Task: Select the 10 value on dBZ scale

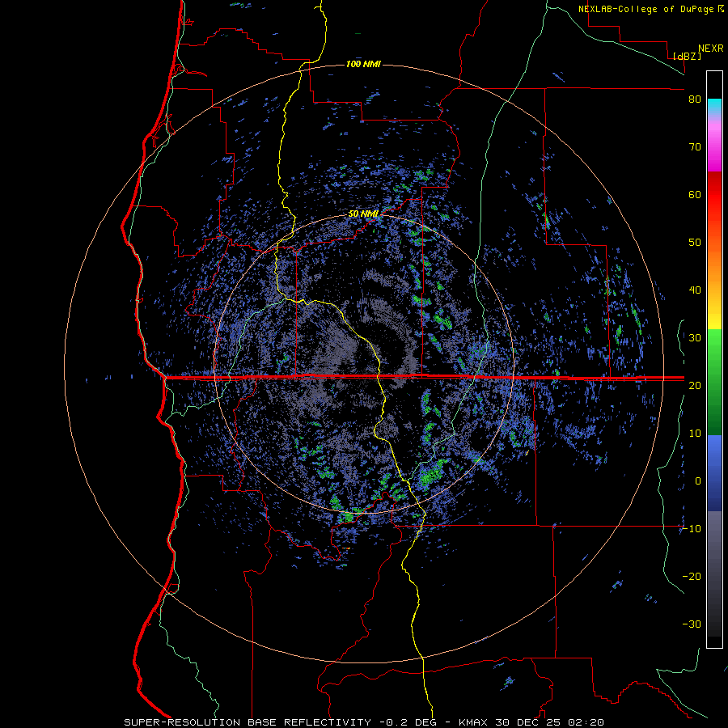Action: click(695, 434)
